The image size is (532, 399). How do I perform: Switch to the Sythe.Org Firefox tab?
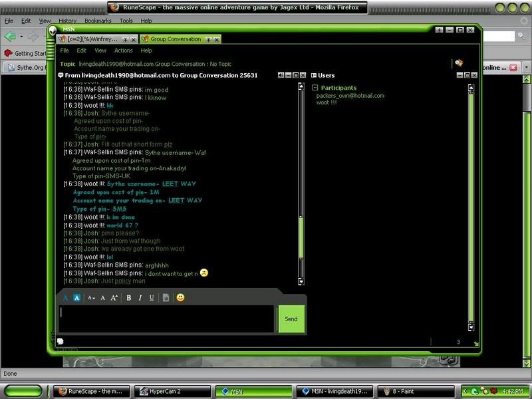point(26,68)
